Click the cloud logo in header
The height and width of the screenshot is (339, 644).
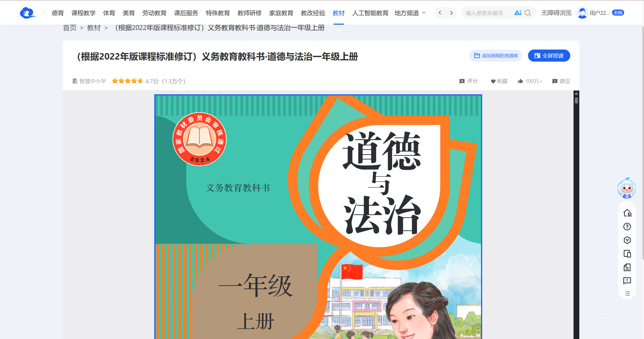click(28, 13)
